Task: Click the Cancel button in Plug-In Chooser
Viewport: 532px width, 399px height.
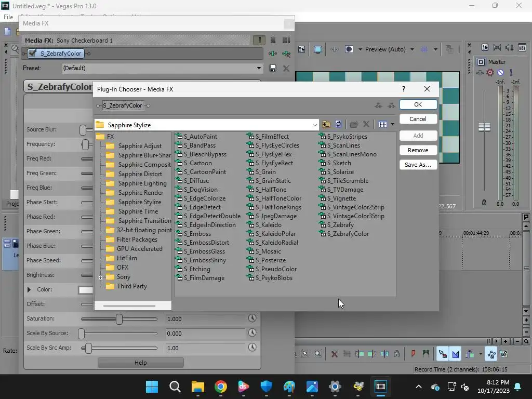Action: [x=418, y=119]
